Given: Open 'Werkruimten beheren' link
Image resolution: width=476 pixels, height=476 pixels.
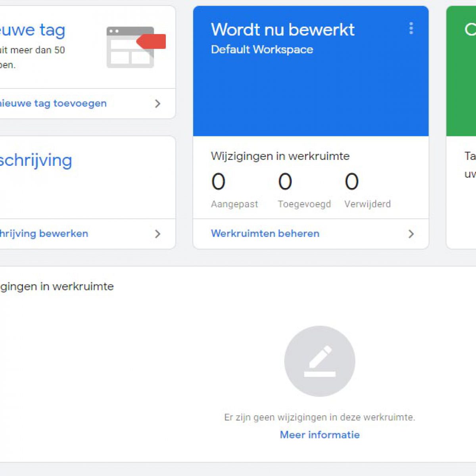Looking at the screenshot, I should [265, 234].
